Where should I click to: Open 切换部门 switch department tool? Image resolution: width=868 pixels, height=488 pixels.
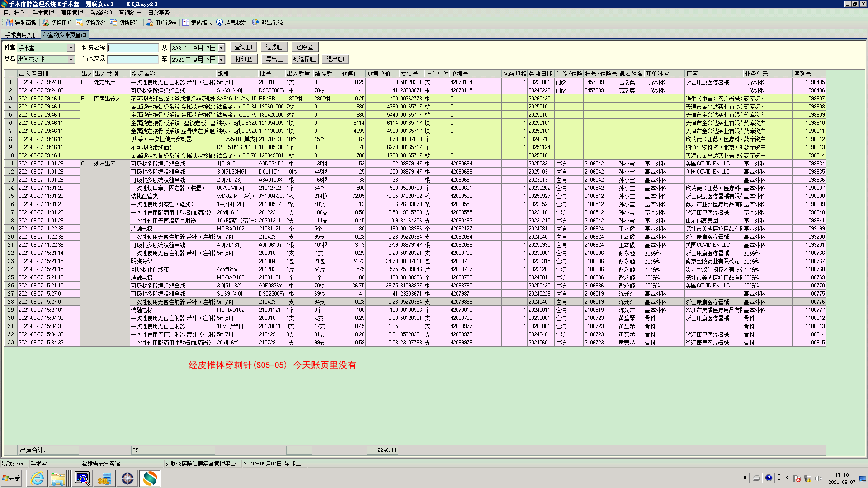pyautogui.click(x=125, y=23)
